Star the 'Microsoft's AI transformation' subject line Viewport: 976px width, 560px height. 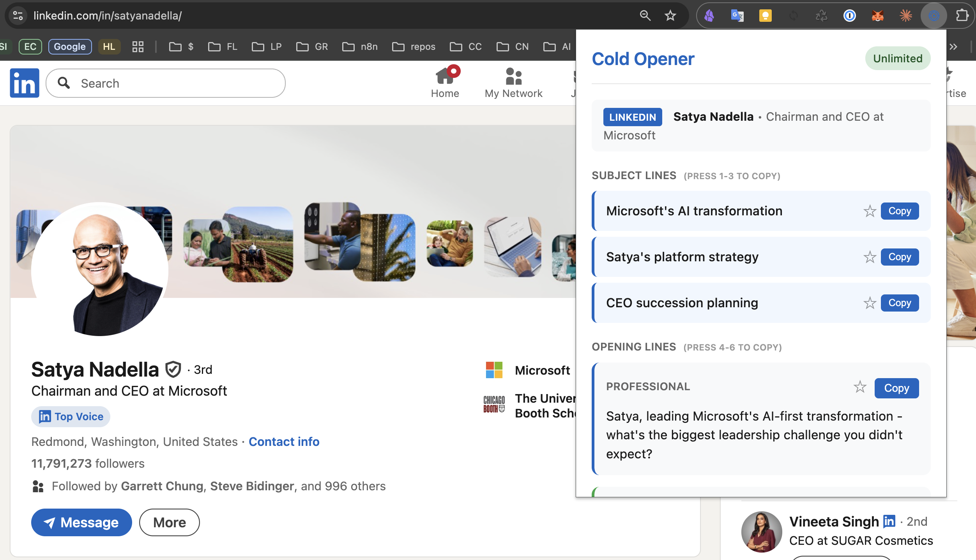(870, 211)
